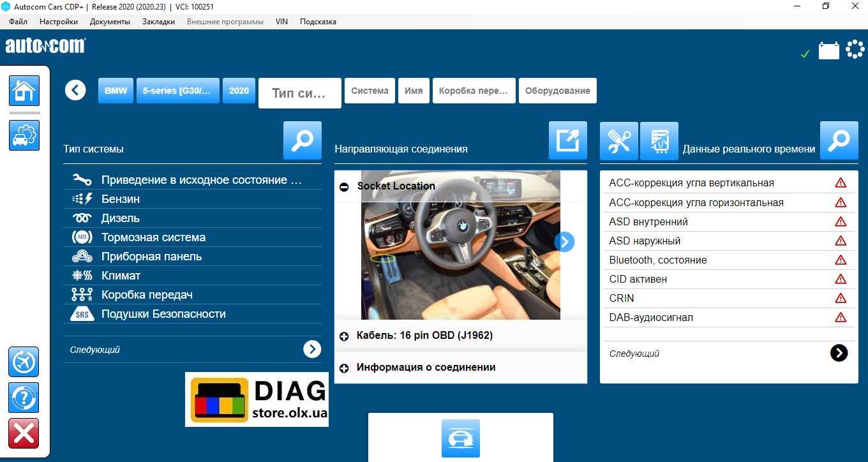This screenshot has width=868, height=462.
Task: Search system types with magnifier icon
Action: 303,140
